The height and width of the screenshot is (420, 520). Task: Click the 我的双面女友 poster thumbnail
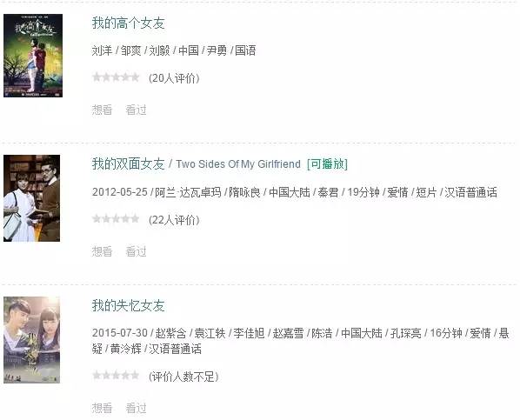32,198
